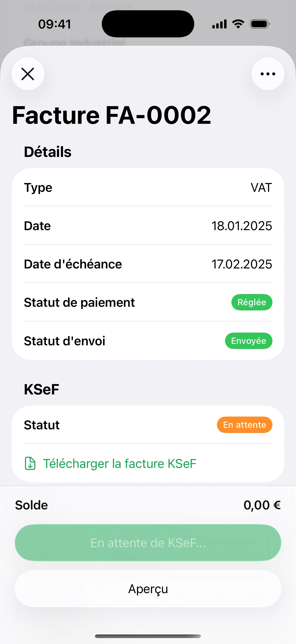
Task: Tap the Date row 18.01.2025
Action: [x=148, y=226]
